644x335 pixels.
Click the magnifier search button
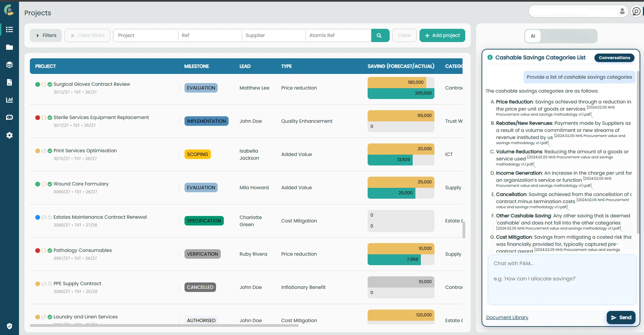(380, 35)
